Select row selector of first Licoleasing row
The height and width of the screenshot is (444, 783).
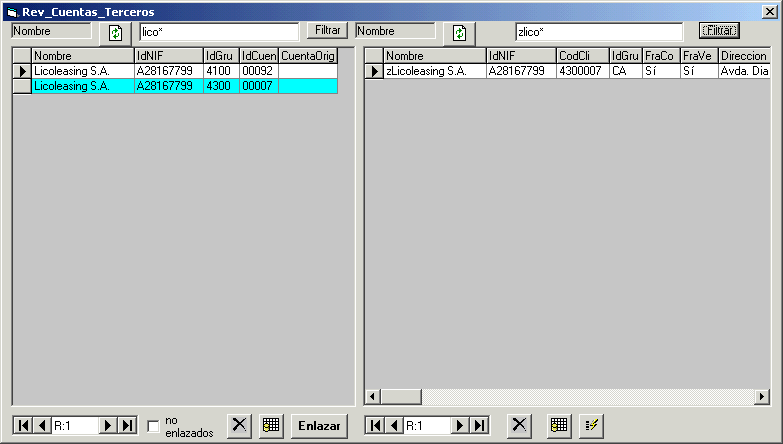pyautogui.click(x=22, y=72)
